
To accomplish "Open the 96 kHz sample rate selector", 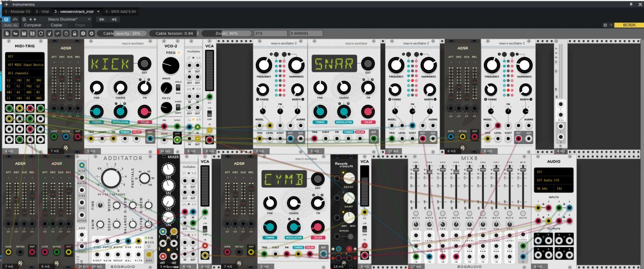I will click(543, 188).
